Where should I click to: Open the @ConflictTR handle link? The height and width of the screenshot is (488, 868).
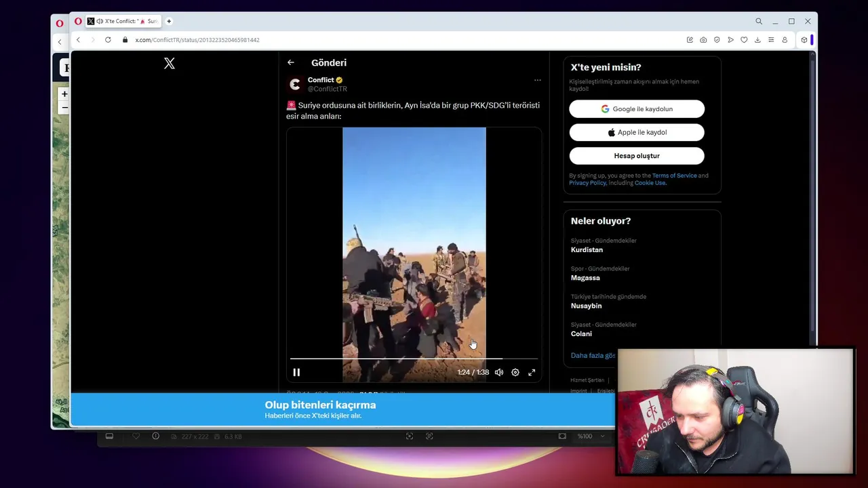click(x=328, y=89)
